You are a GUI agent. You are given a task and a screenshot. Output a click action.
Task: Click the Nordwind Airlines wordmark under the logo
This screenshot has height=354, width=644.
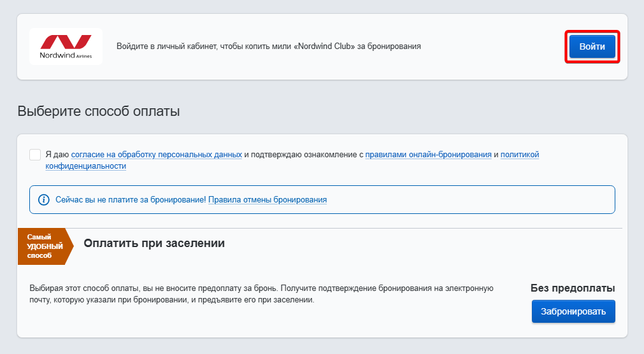66,56
